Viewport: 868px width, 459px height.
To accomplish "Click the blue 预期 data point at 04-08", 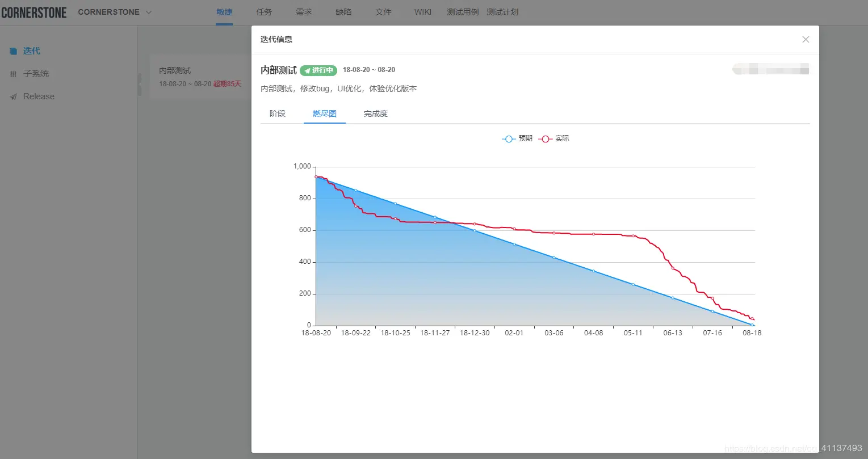I will point(594,271).
